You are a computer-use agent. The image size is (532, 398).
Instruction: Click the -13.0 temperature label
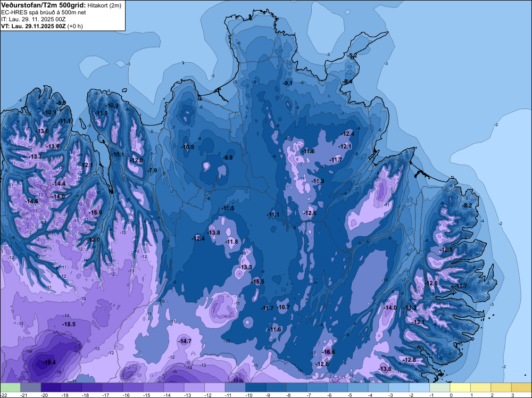[x=42, y=131]
